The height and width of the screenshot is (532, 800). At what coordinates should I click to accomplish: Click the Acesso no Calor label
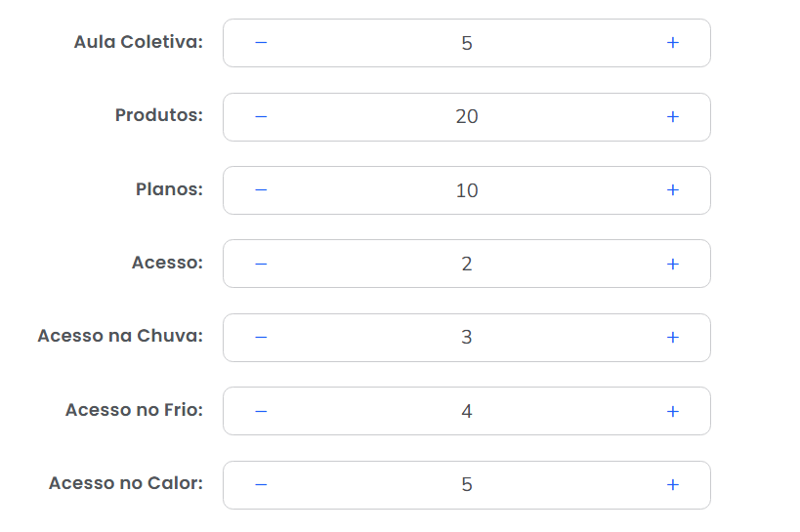126,484
